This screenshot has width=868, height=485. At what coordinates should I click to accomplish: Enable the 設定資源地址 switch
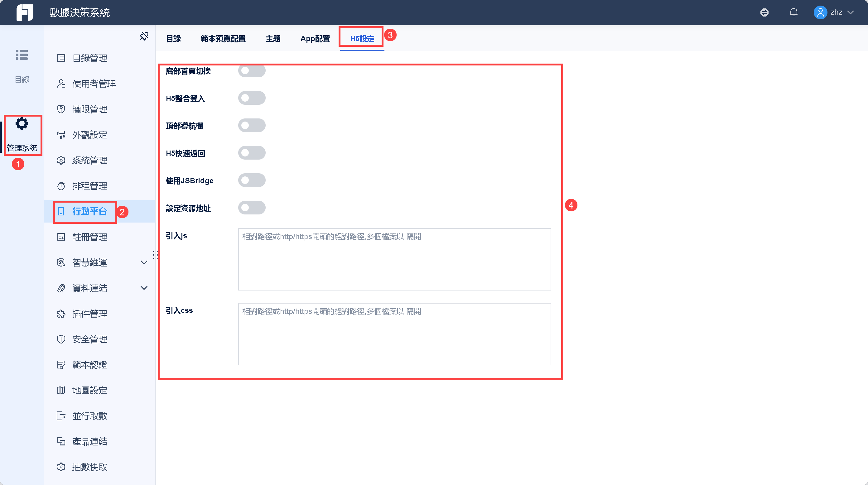tap(252, 208)
